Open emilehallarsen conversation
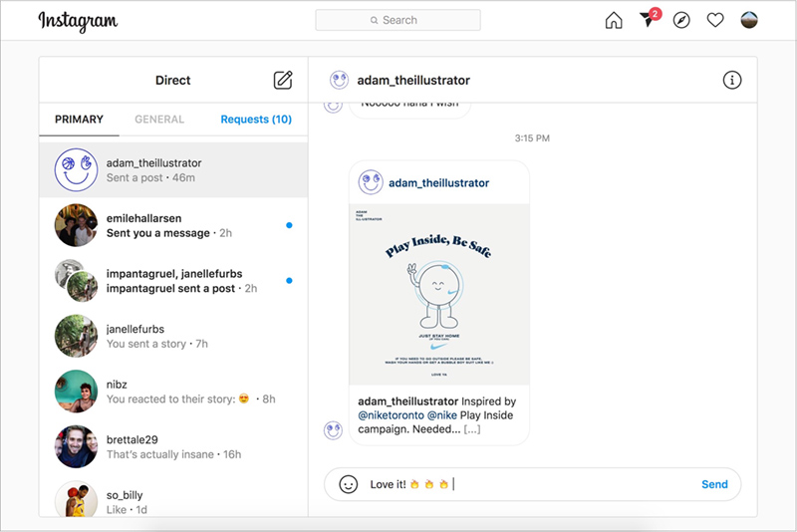 (x=173, y=225)
